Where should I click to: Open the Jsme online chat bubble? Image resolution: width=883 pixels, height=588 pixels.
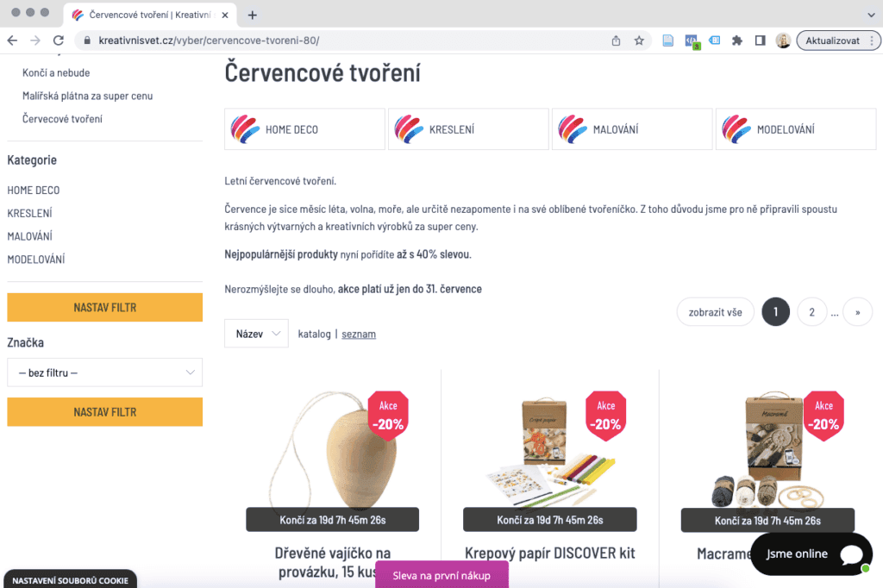811,554
